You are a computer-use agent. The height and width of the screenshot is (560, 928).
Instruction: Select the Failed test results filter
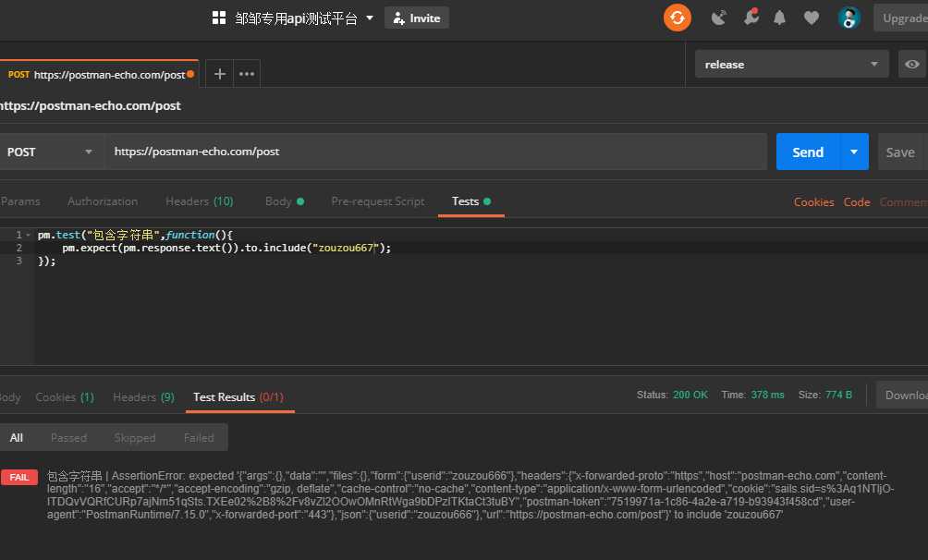pyautogui.click(x=199, y=437)
